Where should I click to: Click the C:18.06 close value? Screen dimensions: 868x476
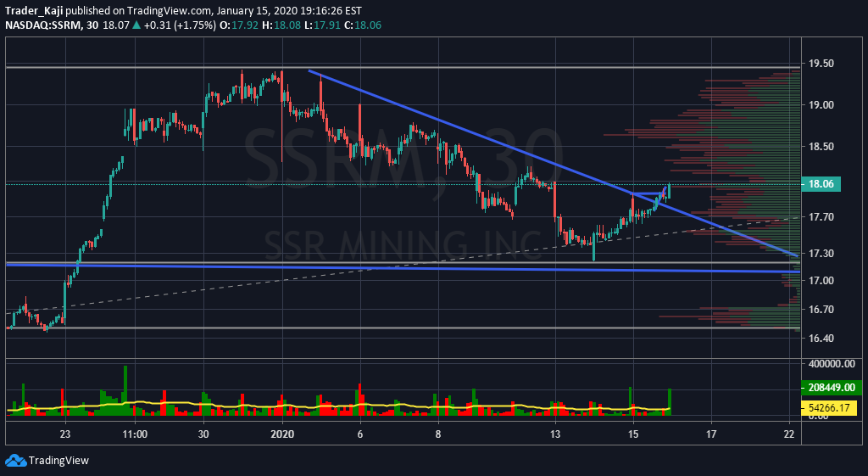362,25
